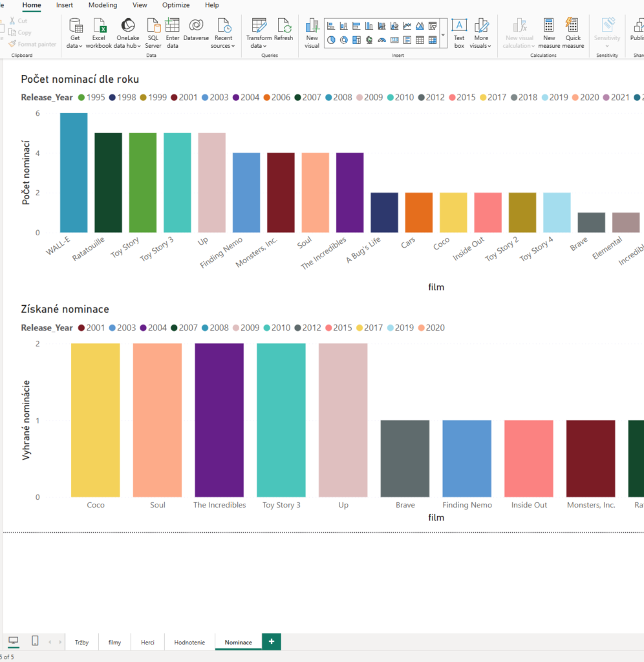Select the Brave bar in bottom chart
The image size is (644, 662).
pos(405,458)
